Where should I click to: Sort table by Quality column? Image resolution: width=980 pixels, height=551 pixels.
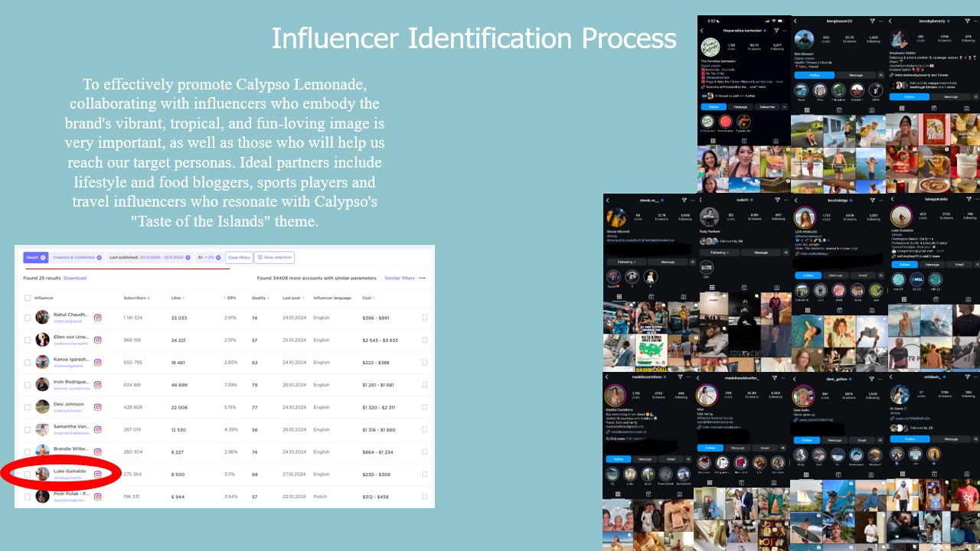tap(260, 298)
